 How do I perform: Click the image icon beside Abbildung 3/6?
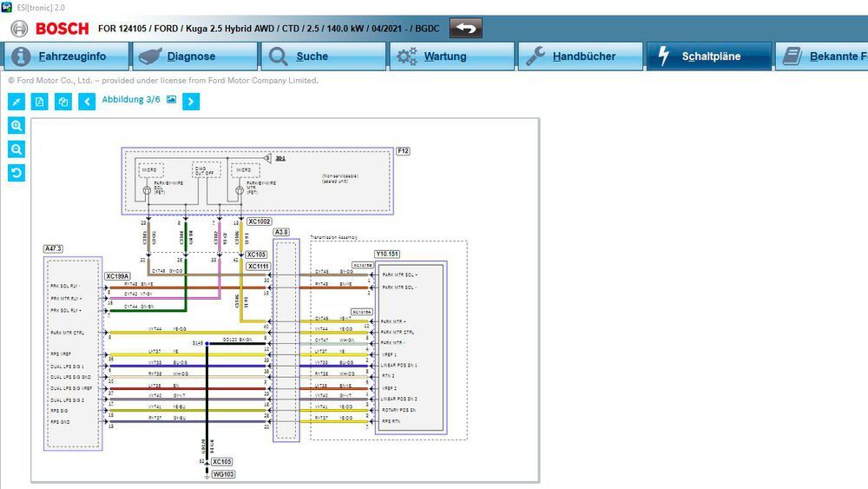coord(172,100)
